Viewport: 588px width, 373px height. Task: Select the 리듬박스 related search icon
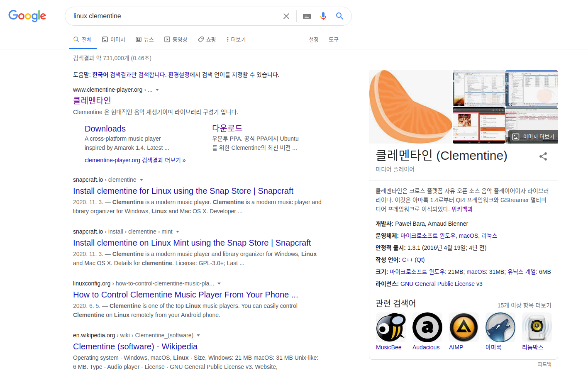pos(537,327)
